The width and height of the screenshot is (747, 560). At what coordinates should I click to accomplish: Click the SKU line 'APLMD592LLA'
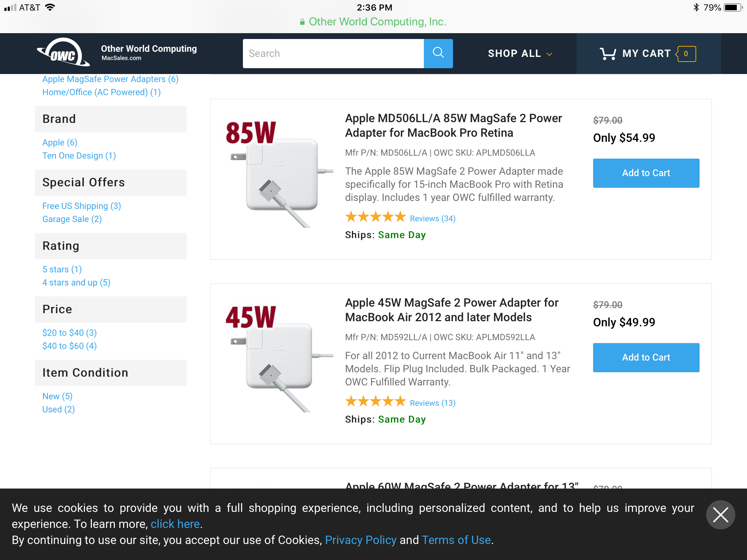click(x=440, y=337)
